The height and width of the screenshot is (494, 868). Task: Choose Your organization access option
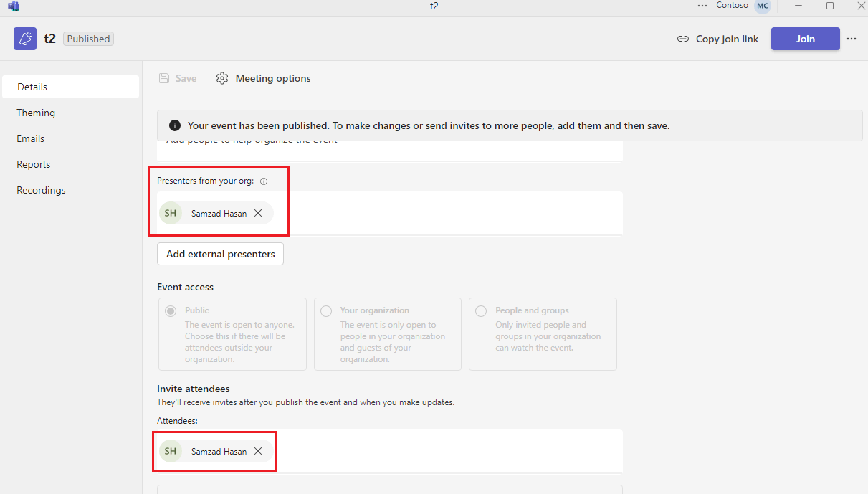(x=326, y=310)
